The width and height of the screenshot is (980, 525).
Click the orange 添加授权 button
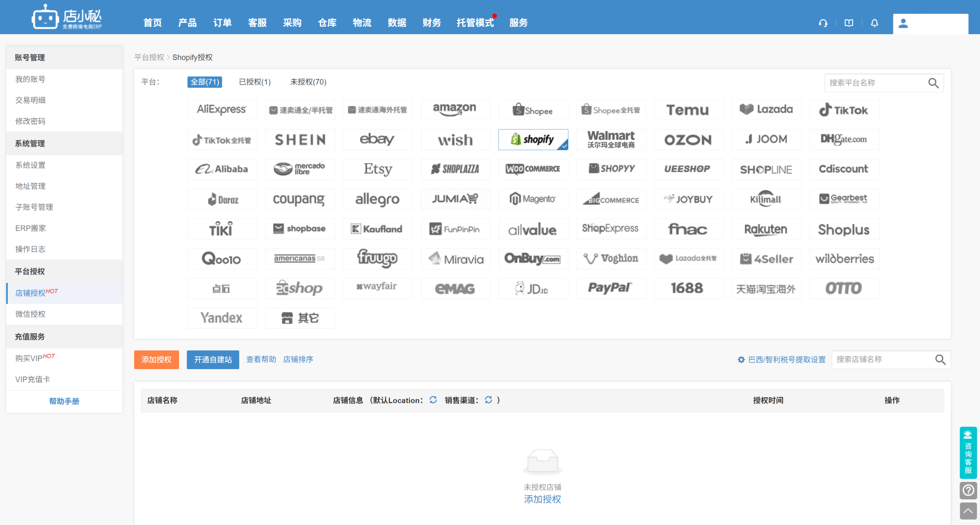coord(156,360)
